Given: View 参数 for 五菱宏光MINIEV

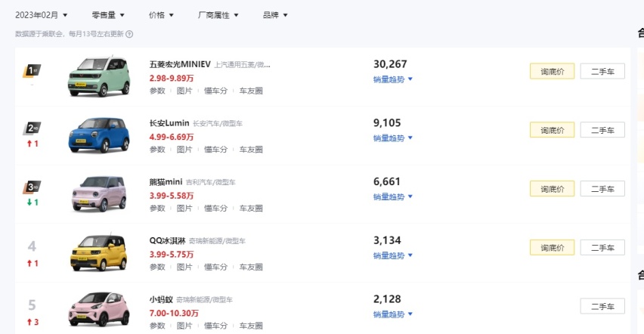Looking at the screenshot, I should pyautogui.click(x=157, y=91).
